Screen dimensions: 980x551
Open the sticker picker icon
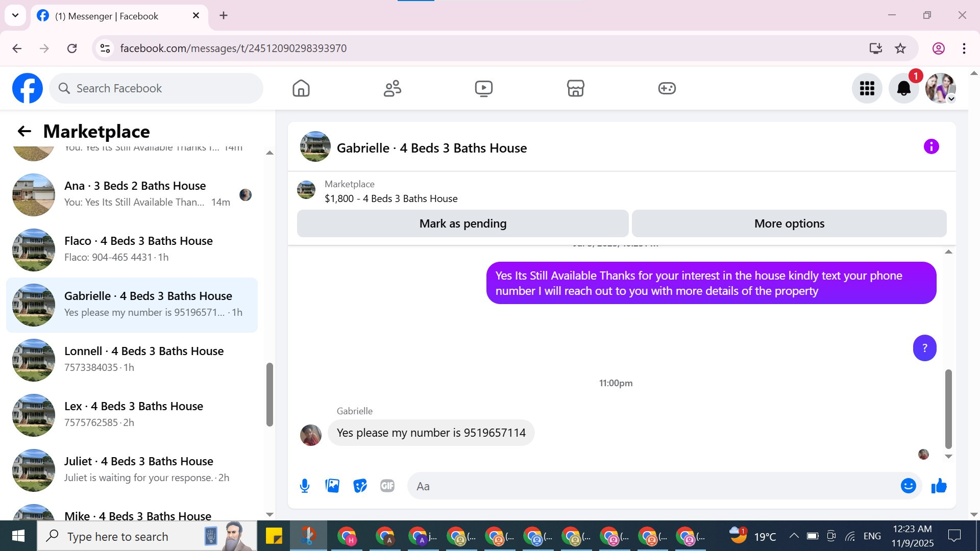[x=360, y=486]
